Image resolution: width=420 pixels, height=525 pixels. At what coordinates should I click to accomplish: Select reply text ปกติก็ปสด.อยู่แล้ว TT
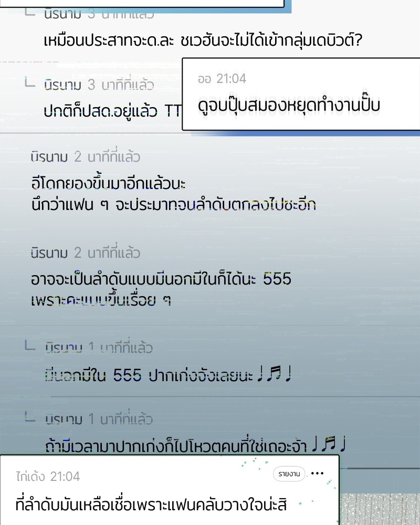pyautogui.click(x=112, y=111)
